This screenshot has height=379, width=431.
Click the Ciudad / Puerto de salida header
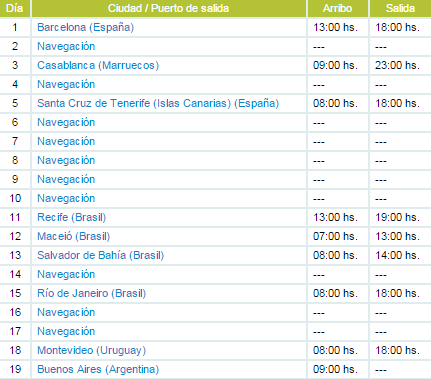pyautogui.click(x=169, y=8)
